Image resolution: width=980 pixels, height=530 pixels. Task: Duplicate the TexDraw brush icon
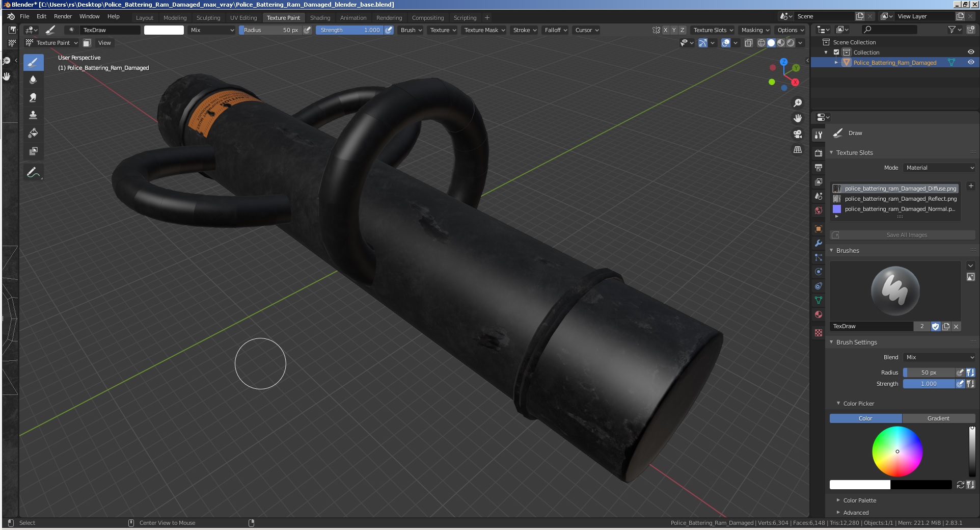(x=946, y=327)
